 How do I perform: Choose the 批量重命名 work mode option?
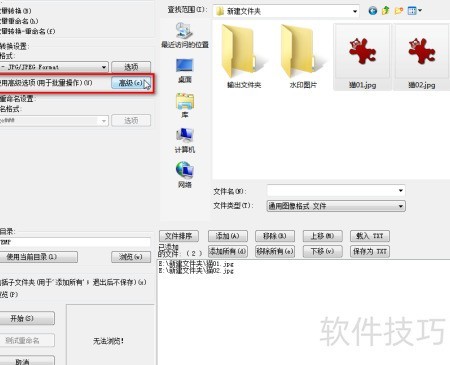[19, 21]
